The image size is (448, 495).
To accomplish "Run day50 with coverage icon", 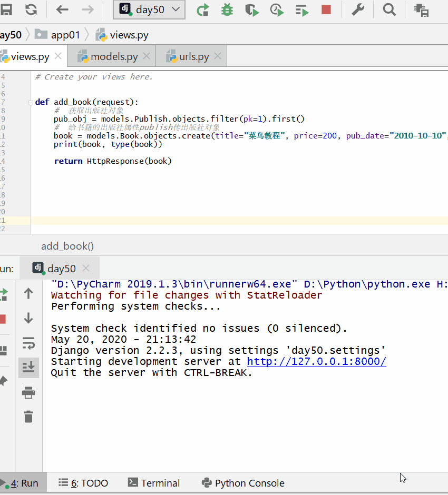I will pos(252,9).
